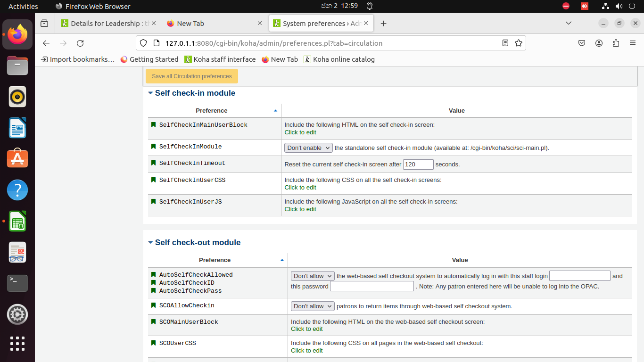Launch Terminal from the Ubuntu dock
The image size is (644, 362).
[17, 283]
